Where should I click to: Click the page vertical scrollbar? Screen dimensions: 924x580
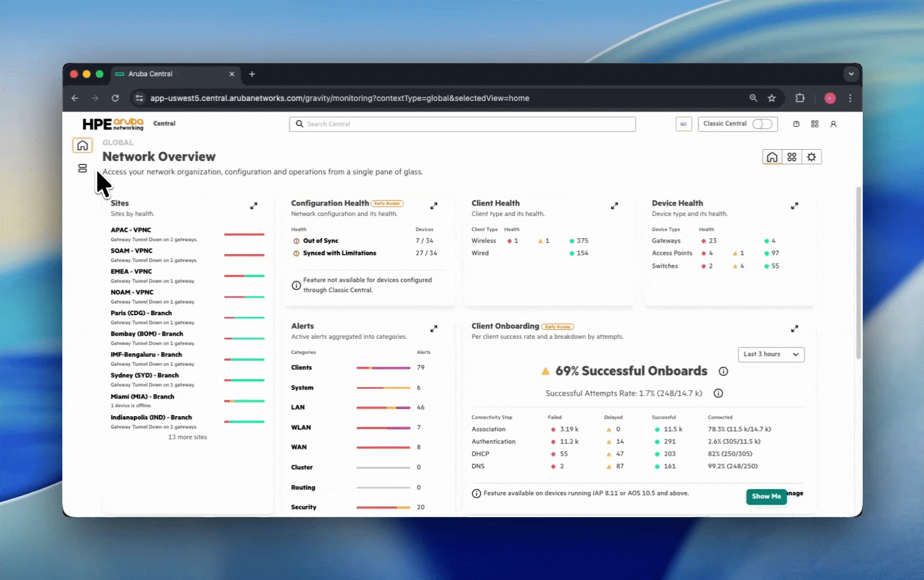pos(859,273)
